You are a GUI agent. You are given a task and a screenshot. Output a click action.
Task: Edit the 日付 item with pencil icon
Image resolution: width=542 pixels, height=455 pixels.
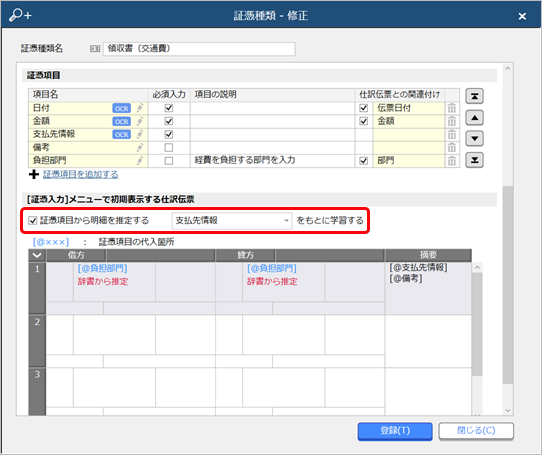click(140, 108)
